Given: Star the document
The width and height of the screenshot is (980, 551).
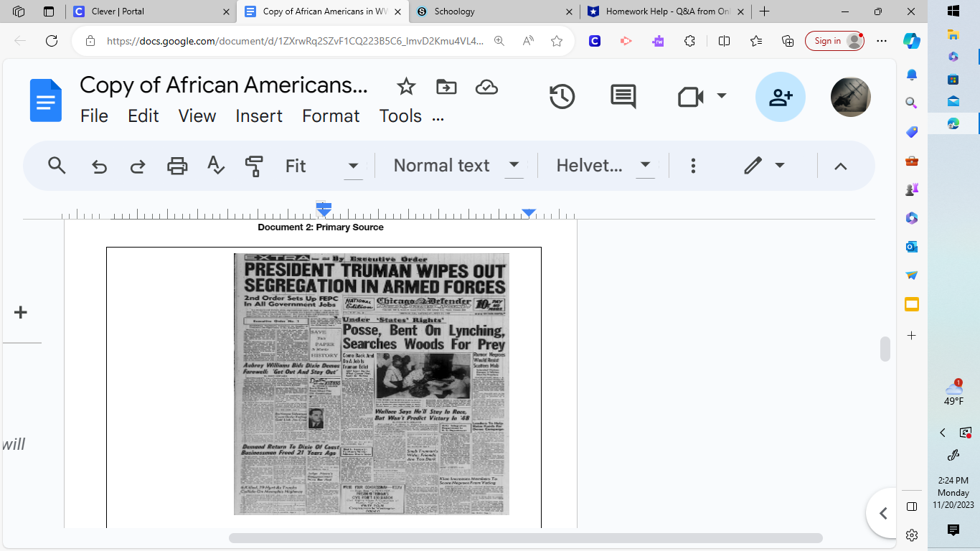Looking at the screenshot, I should (x=406, y=87).
